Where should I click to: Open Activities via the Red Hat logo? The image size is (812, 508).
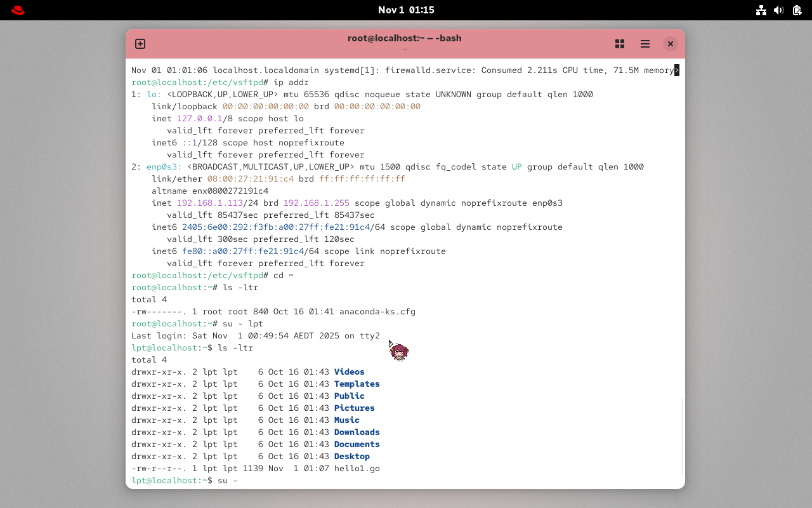point(17,10)
